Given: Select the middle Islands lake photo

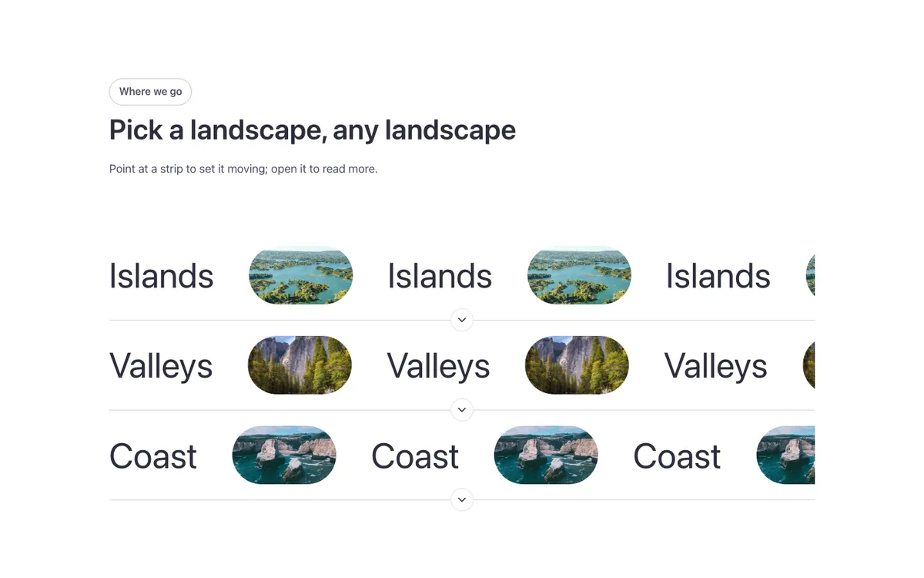Looking at the screenshot, I should coord(579,275).
